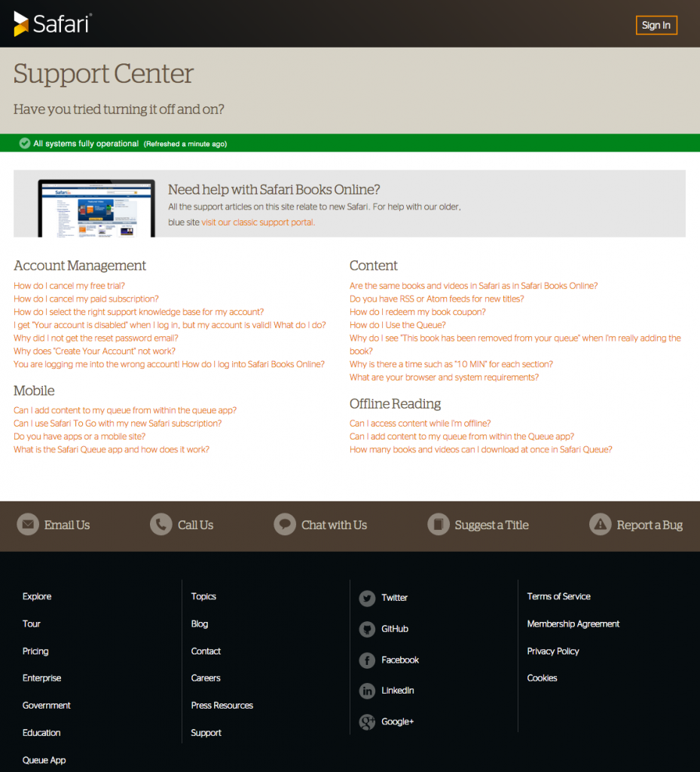The width and height of the screenshot is (700, 772).
Task: Open 'How do I cancel my free trial?'
Action: coord(69,286)
